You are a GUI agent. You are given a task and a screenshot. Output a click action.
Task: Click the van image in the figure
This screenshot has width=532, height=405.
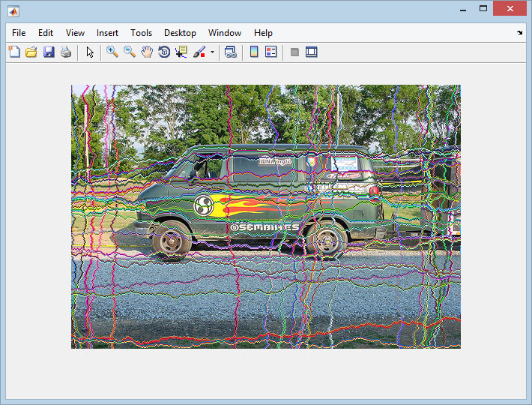266,217
